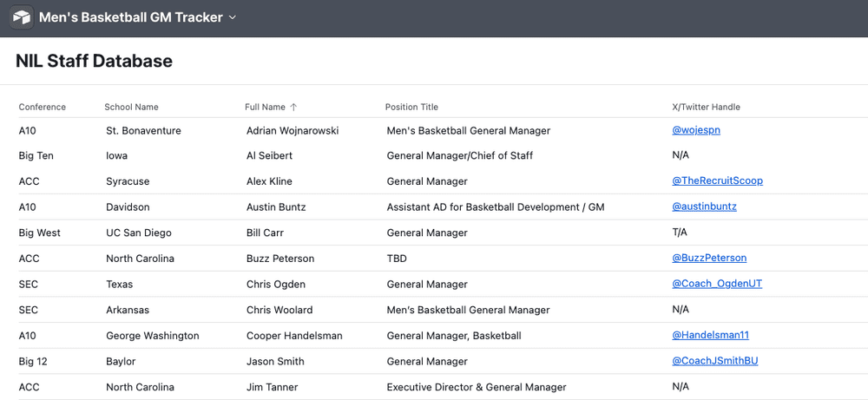
Task: Select the Position Title column header
Action: point(411,108)
